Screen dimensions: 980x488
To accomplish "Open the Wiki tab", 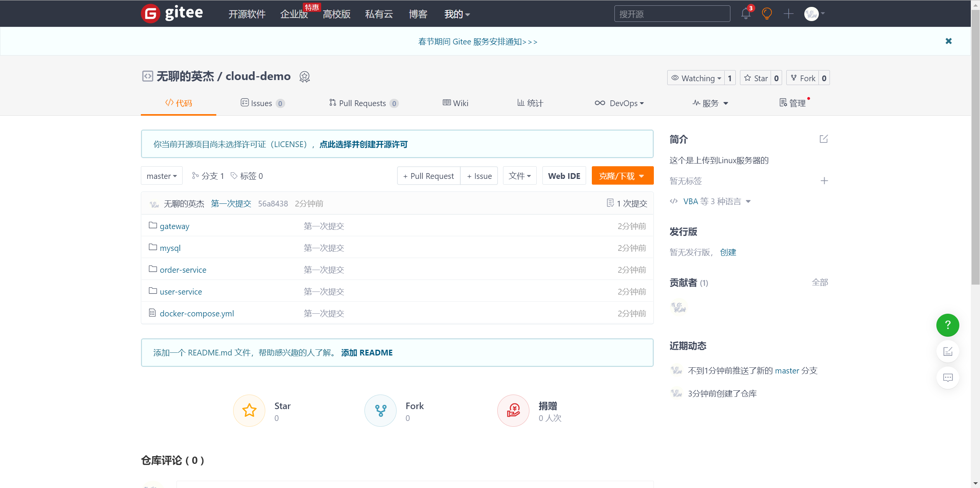I will (456, 103).
